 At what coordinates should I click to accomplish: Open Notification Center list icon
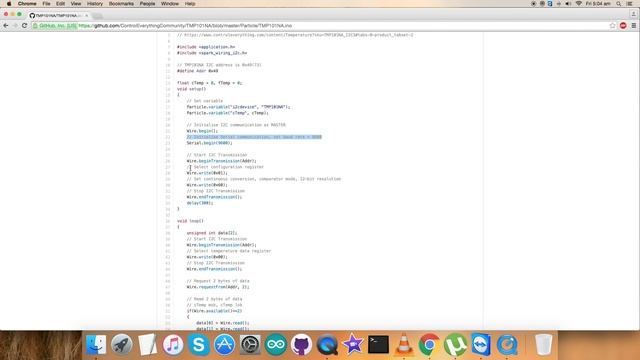coord(630,4)
